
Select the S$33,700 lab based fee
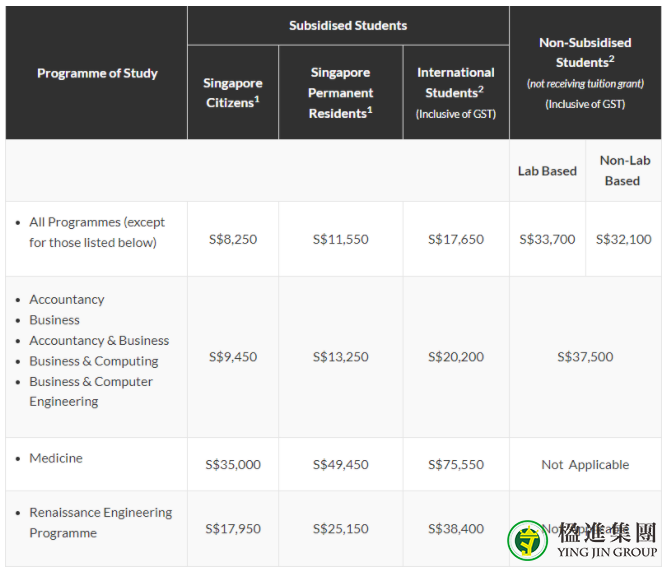pos(547,239)
